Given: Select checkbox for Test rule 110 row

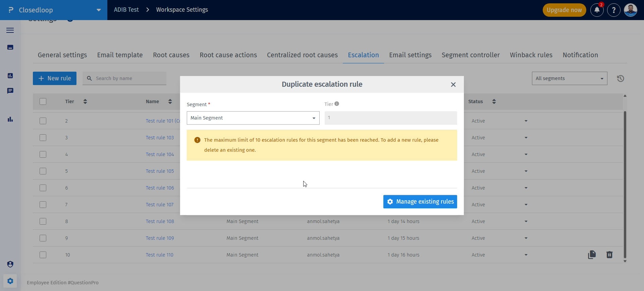Looking at the screenshot, I should point(43,255).
